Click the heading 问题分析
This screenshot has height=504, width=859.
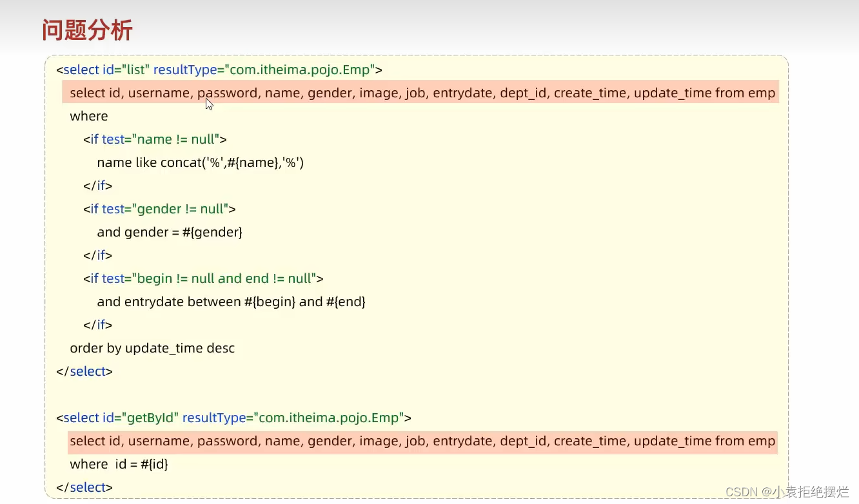pos(87,30)
